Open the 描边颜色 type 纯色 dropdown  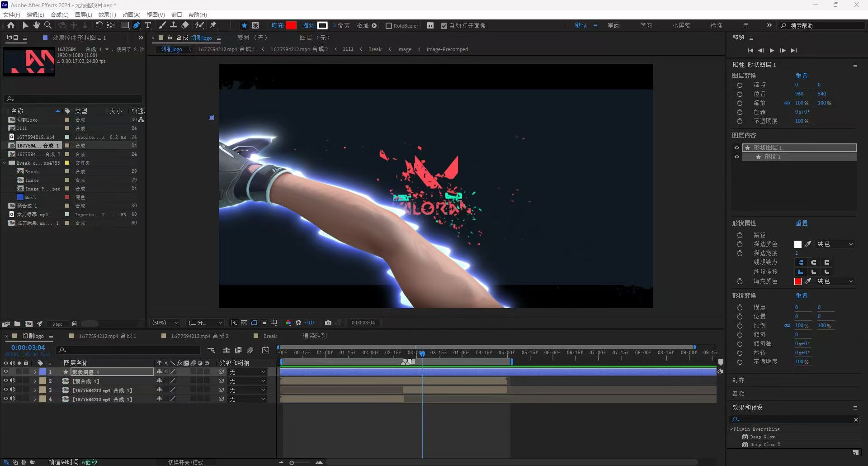coord(835,244)
